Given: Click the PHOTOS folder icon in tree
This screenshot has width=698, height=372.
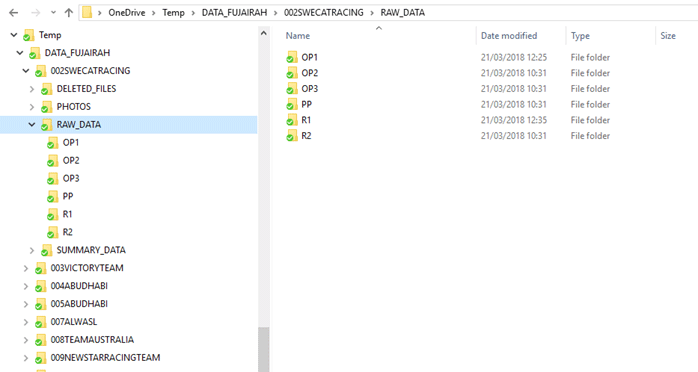Looking at the screenshot, I should (46, 107).
